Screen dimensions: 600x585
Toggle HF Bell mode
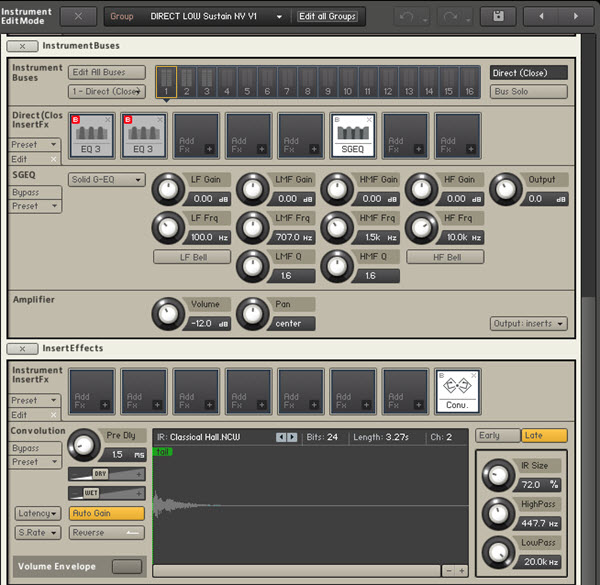click(x=445, y=257)
